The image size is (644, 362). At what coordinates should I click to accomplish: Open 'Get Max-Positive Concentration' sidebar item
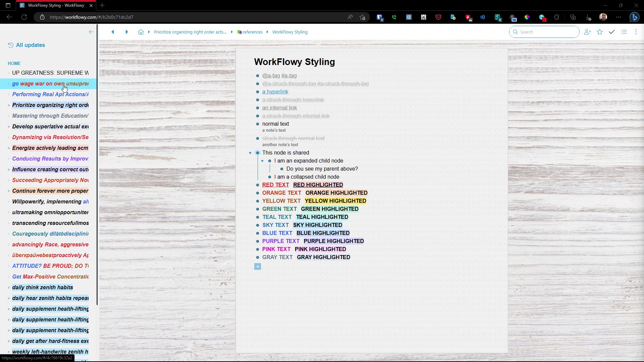click(50, 277)
